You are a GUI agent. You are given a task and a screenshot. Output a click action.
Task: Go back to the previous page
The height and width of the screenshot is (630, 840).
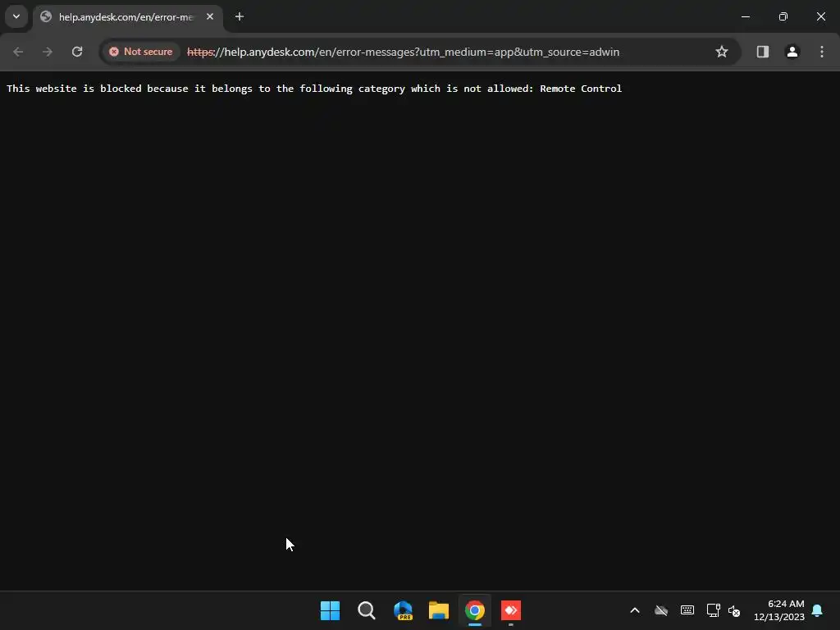click(x=18, y=52)
